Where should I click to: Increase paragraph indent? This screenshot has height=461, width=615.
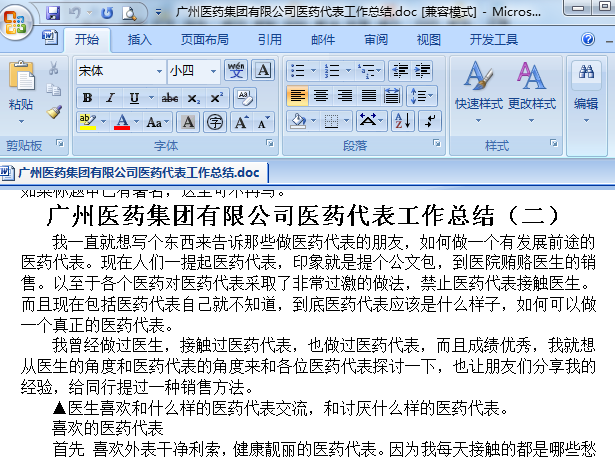pos(422,71)
